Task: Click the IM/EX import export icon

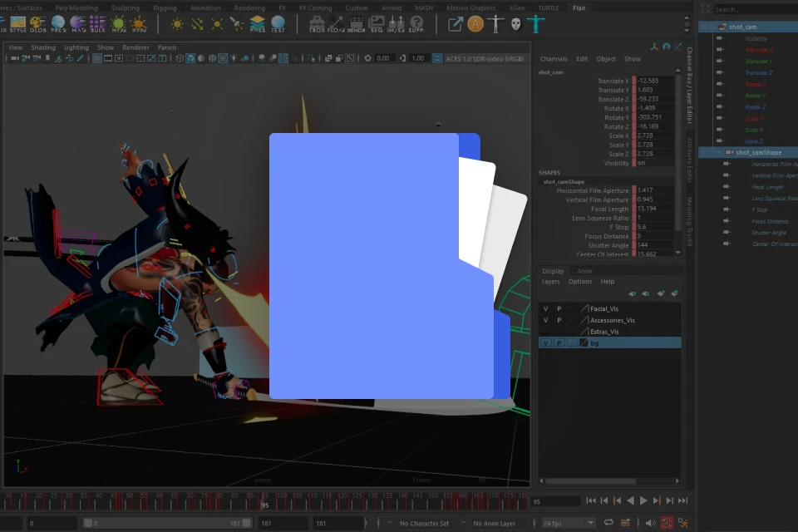Action: click(x=396, y=24)
